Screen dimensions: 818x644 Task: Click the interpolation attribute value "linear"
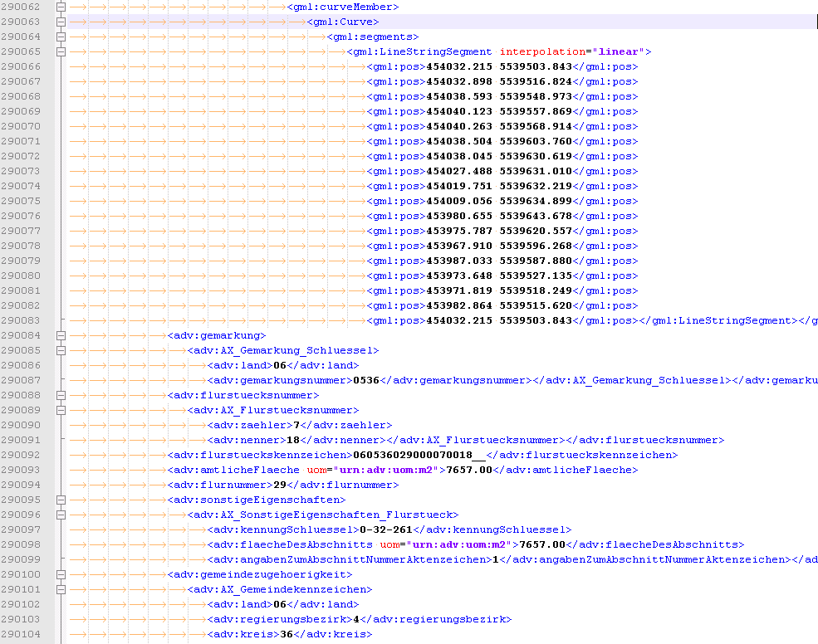pyautogui.click(x=619, y=51)
